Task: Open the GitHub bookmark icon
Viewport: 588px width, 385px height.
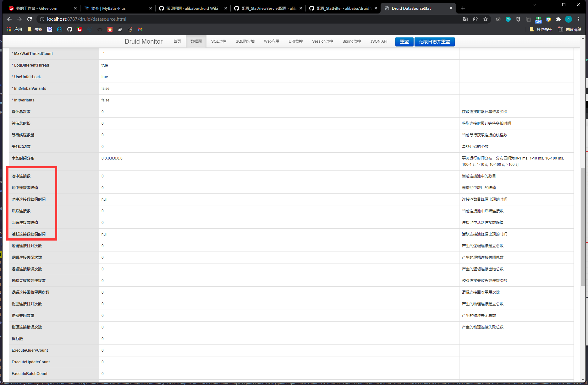Action: (70, 29)
